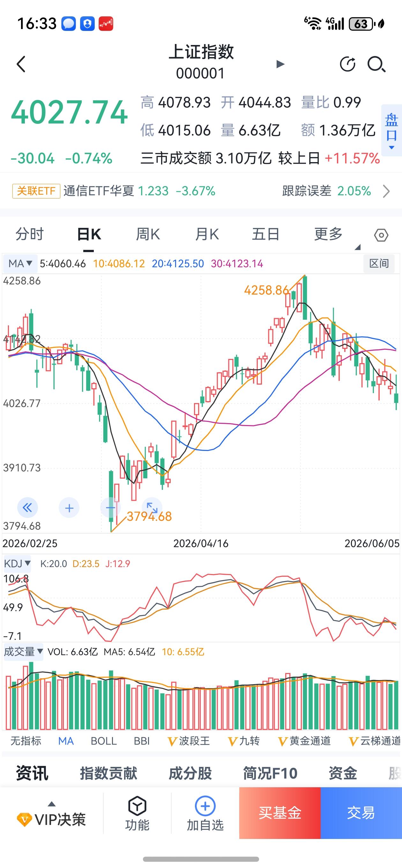Tap the 买基金 button
402x868 pixels.
280,813
